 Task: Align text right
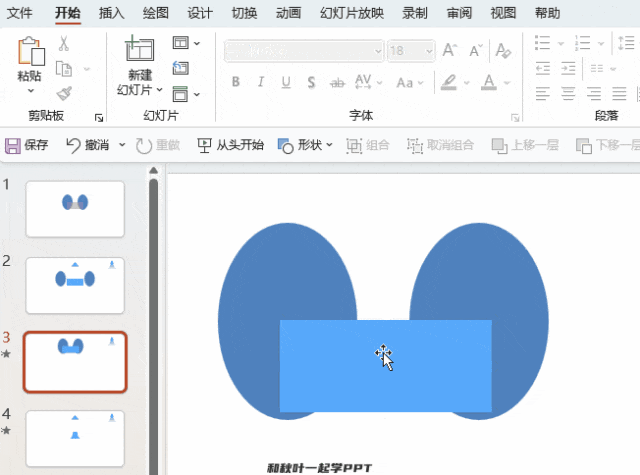click(x=593, y=93)
